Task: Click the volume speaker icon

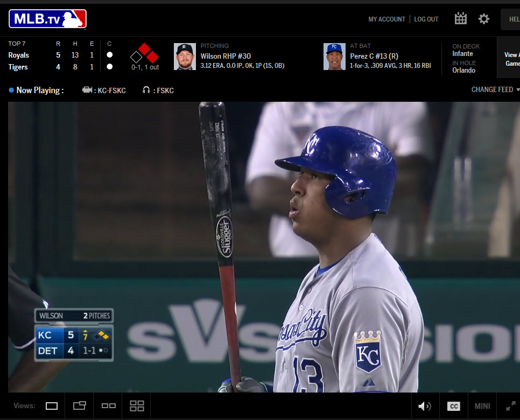Action: pos(425,406)
